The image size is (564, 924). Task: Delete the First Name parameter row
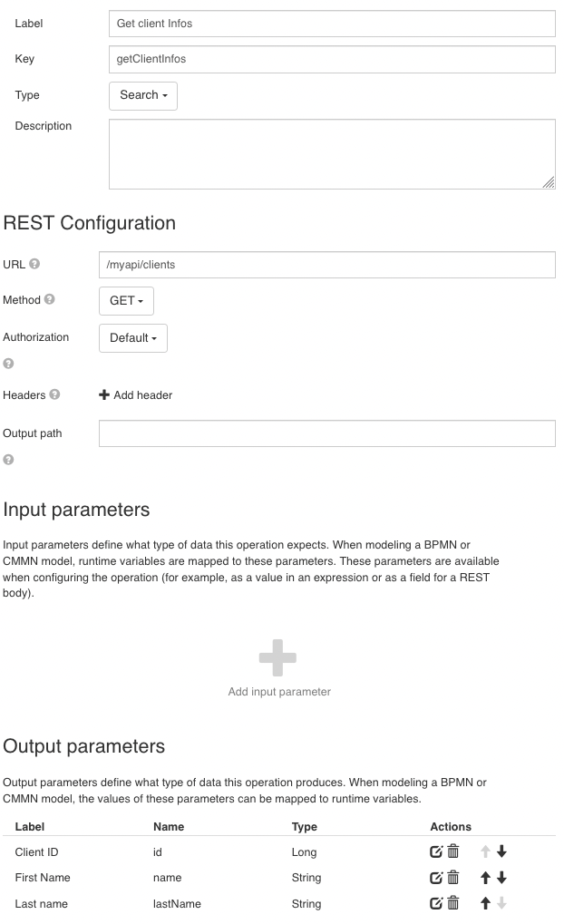pyautogui.click(x=453, y=878)
